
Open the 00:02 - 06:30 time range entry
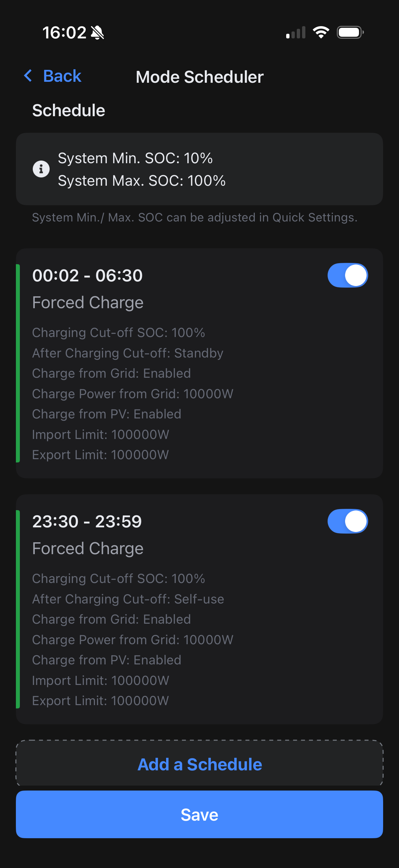tap(88, 275)
